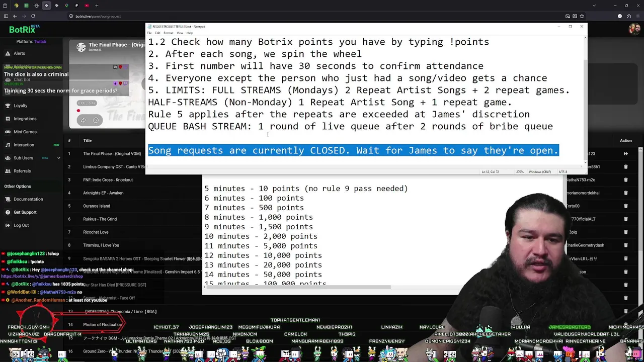Open the Format menu in Notepad
Screen dimensions: 644x362
tap(168, 33)
